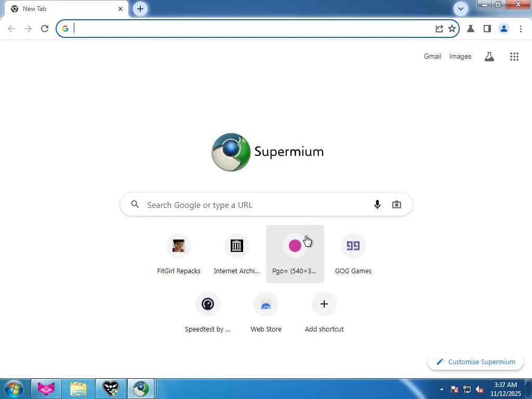Click the Google icon in the address bar

[x=65, y=29]
